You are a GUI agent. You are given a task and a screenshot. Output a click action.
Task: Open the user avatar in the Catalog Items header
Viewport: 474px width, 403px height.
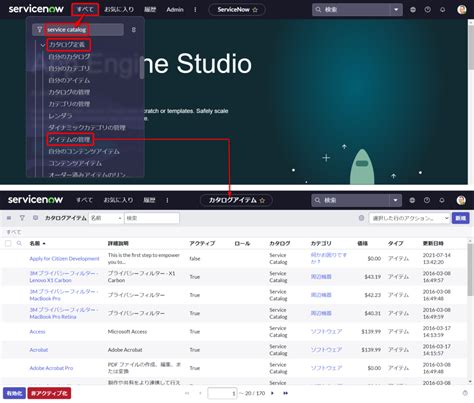(461, 200)
